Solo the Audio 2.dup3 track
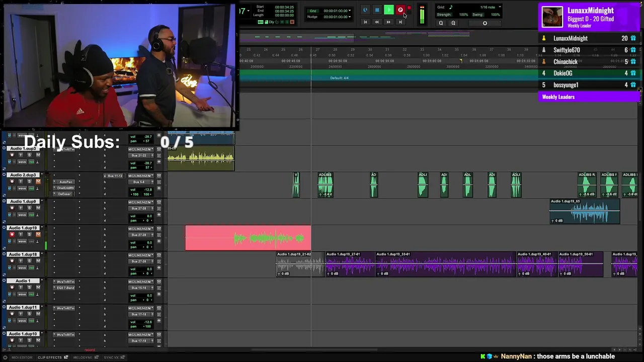The width and height of the screenshot is (644, 362). click(29, 182)
